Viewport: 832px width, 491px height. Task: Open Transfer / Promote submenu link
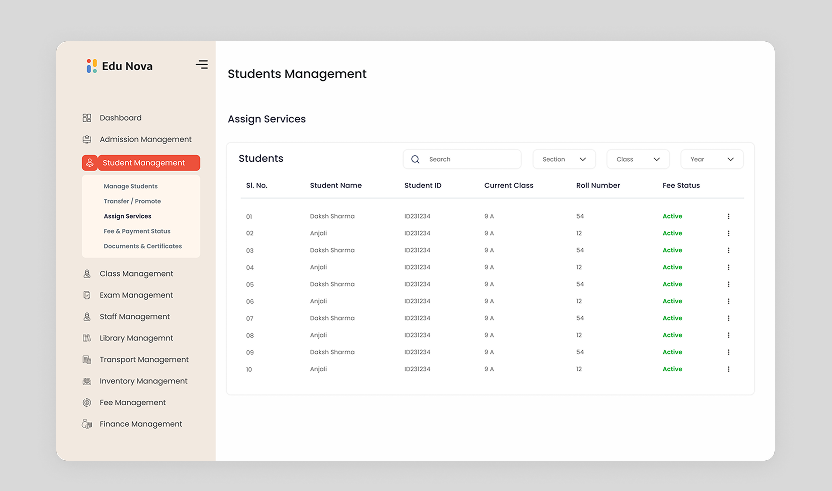[132, 201]
